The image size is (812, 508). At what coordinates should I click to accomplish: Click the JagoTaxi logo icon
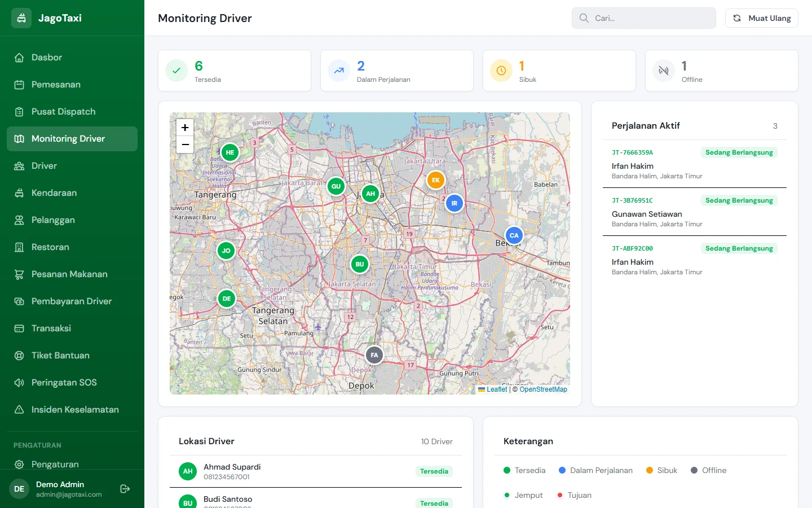point(21,18)
